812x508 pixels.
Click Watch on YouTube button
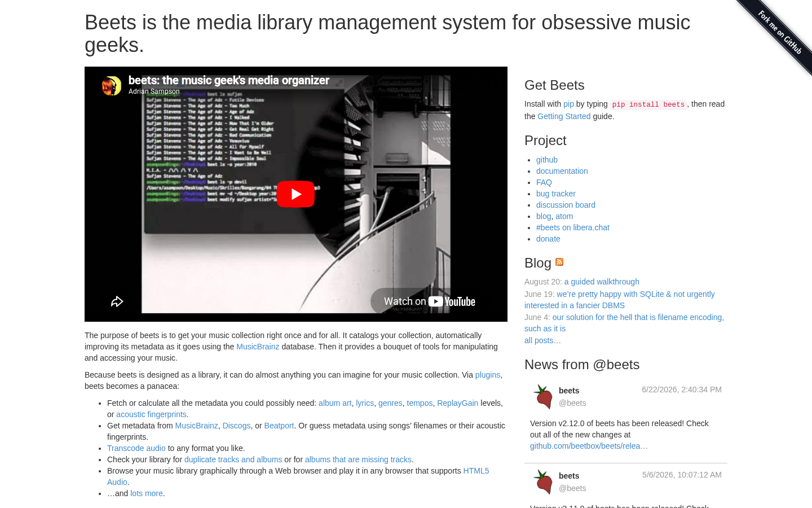click(430, 301)
